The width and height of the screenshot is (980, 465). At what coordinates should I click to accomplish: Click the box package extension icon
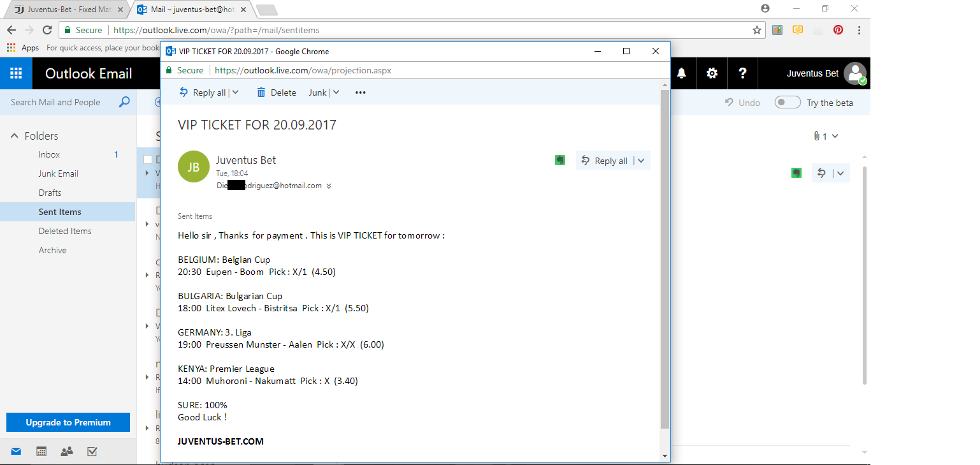[777, 30]
